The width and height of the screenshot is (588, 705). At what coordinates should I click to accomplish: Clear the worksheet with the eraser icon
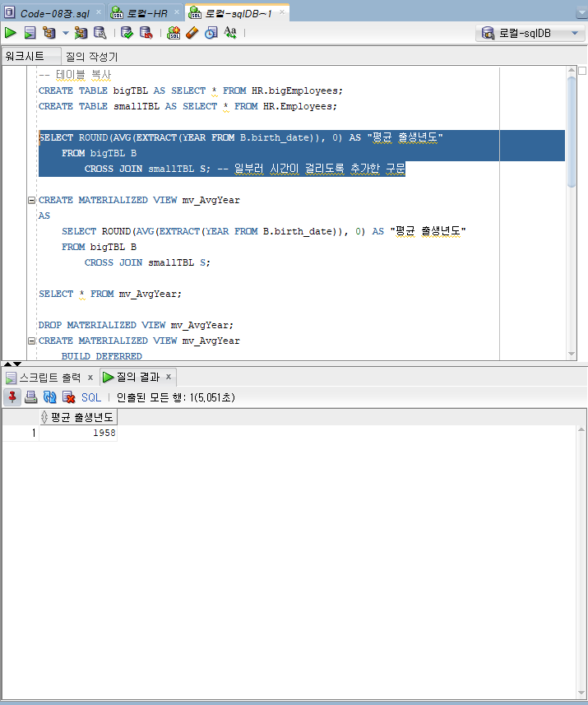coord(192,32)
